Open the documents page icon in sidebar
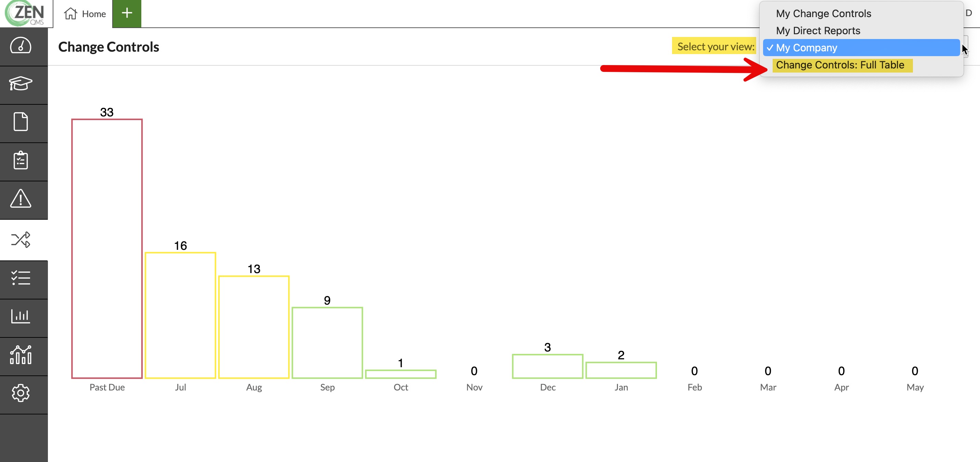Screen dimensions: 980x462 [x=21, y=122]
